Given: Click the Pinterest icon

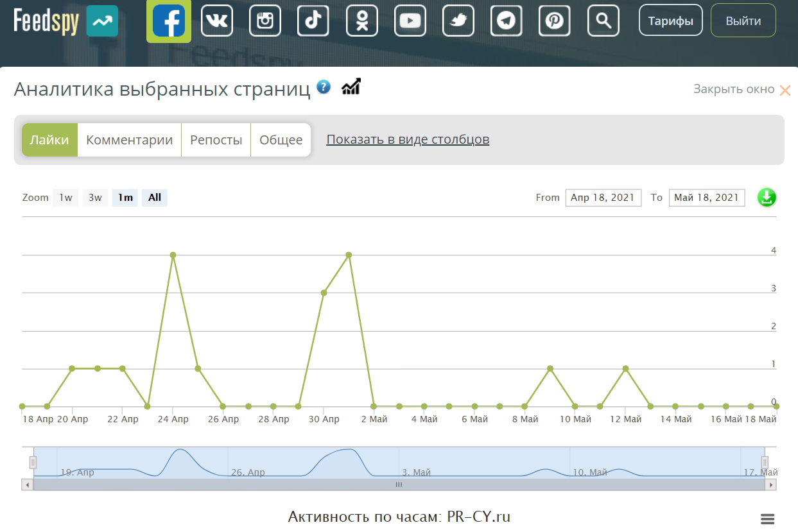Looking at the screenshot, I should [x=554, y=20].
